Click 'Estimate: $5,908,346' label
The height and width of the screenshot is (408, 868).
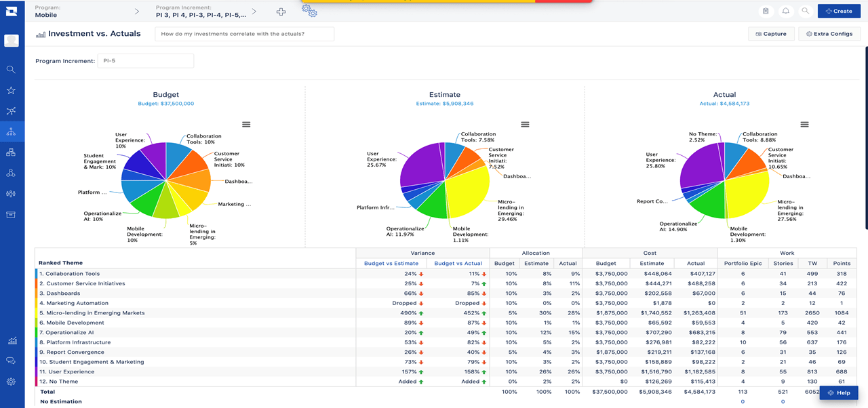tap(445, 104)
